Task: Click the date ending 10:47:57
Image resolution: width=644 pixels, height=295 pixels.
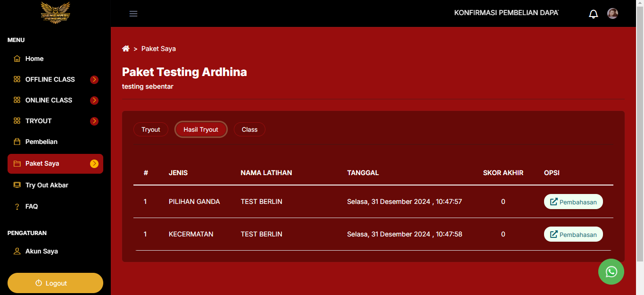Action: 405,202
